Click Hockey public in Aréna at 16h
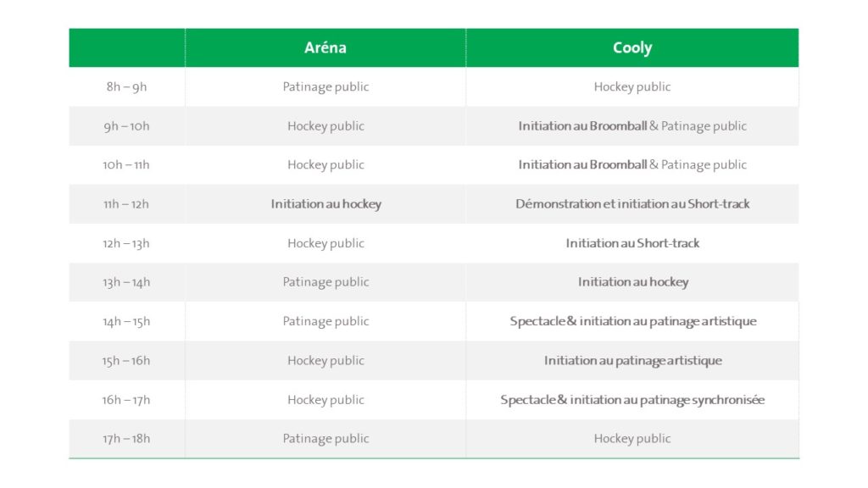This screenshot has width=868, height=488. coord(325,400)
